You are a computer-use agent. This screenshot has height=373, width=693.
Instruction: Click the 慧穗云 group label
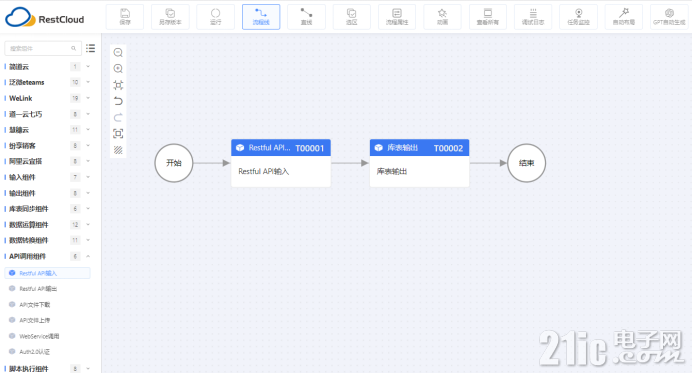pos(19,130)
